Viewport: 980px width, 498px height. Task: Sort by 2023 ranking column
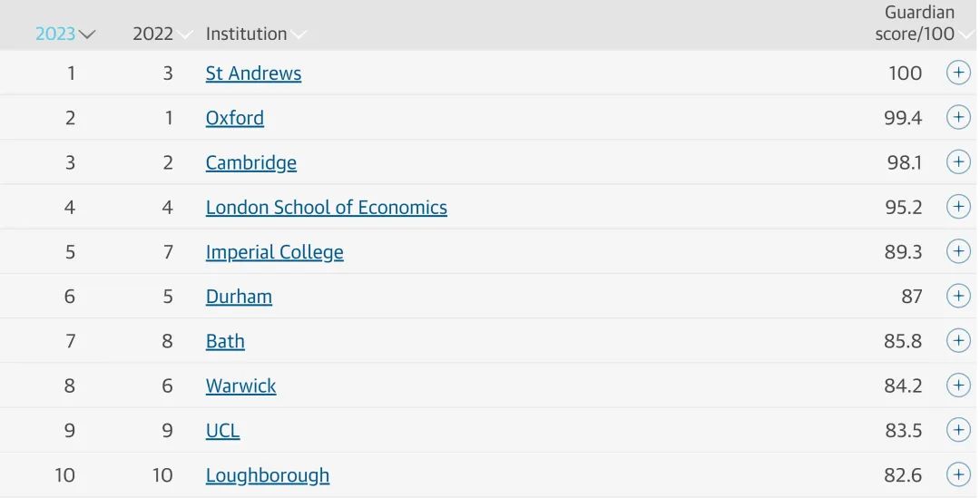pyautogui.click(x=65, y=34)
